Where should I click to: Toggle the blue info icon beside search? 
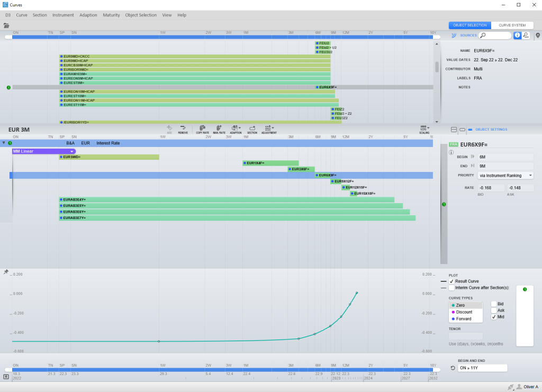point(518,35)
